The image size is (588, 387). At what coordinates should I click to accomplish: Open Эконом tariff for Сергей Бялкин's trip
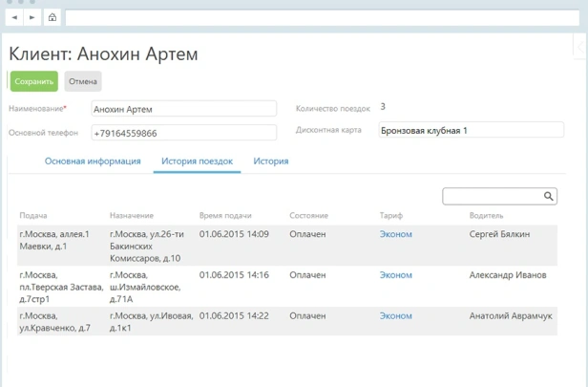coord(396,234)
